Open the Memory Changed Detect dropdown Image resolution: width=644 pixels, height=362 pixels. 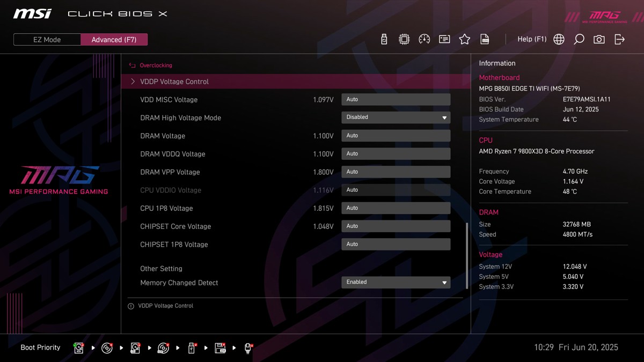(x=396, y=282)
